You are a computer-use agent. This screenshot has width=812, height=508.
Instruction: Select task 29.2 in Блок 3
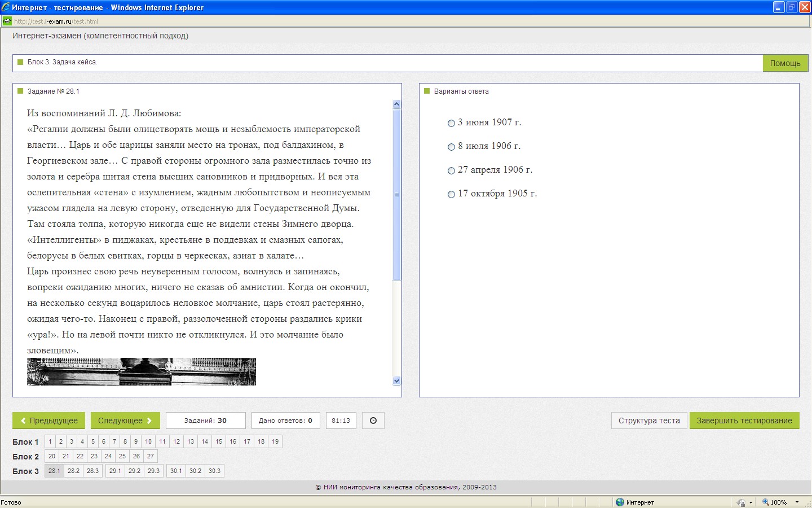coord(134,471)
